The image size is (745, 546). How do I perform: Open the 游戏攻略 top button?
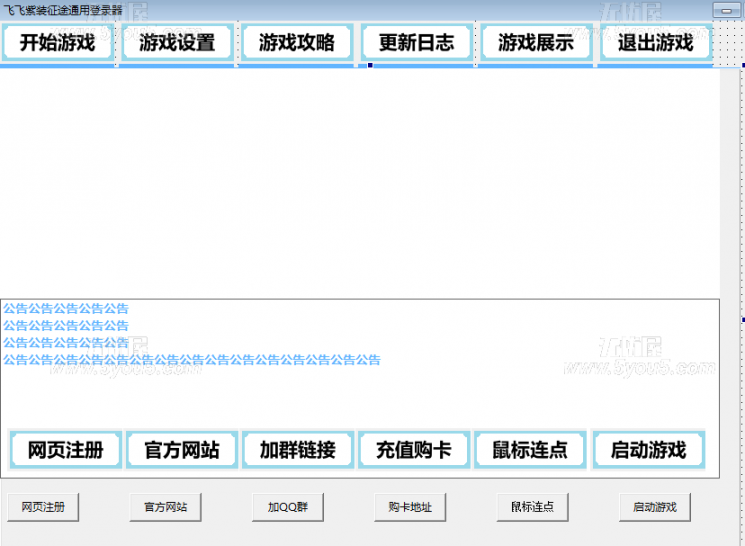click(297, 42)
